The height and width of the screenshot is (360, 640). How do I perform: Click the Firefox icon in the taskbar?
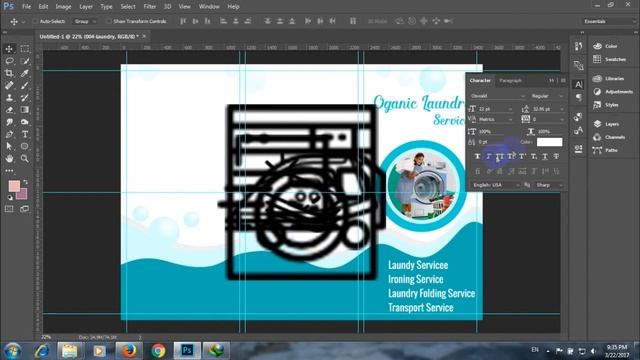click(129, 351)
